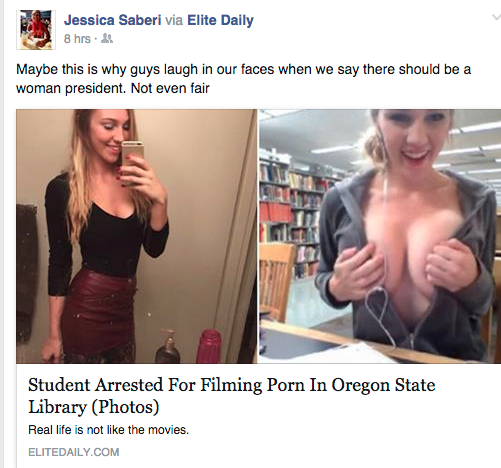Image resolution: width=501 pixels, height=468 pixels.
Task: Click the phone in the mirror selfie image
Action: 133,162
